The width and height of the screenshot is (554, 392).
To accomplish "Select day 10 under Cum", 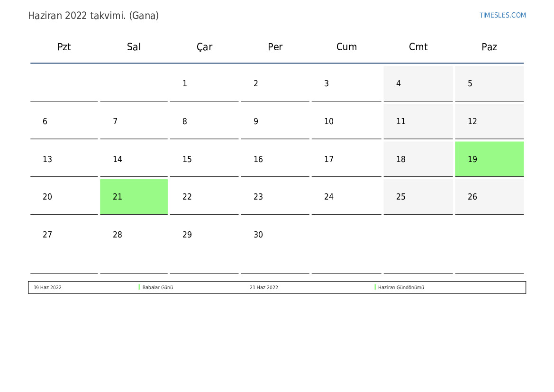I will [x=346, y=121].
